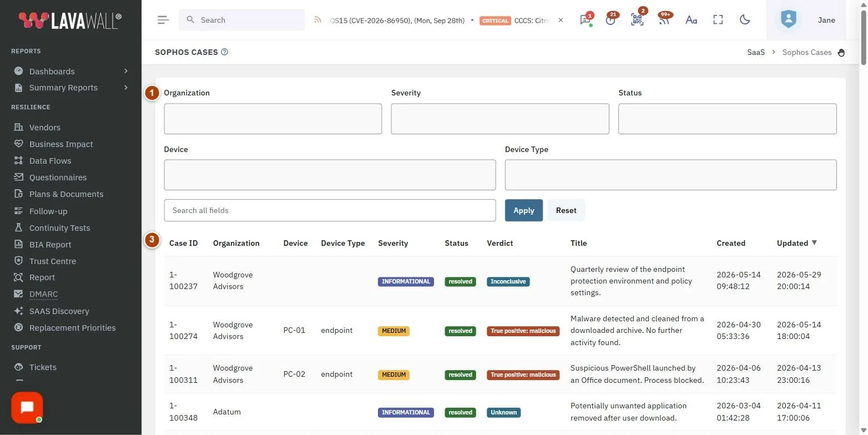Open Data Flows section
The width and height of the screenshot is (868, 435).
click(50, 160)
